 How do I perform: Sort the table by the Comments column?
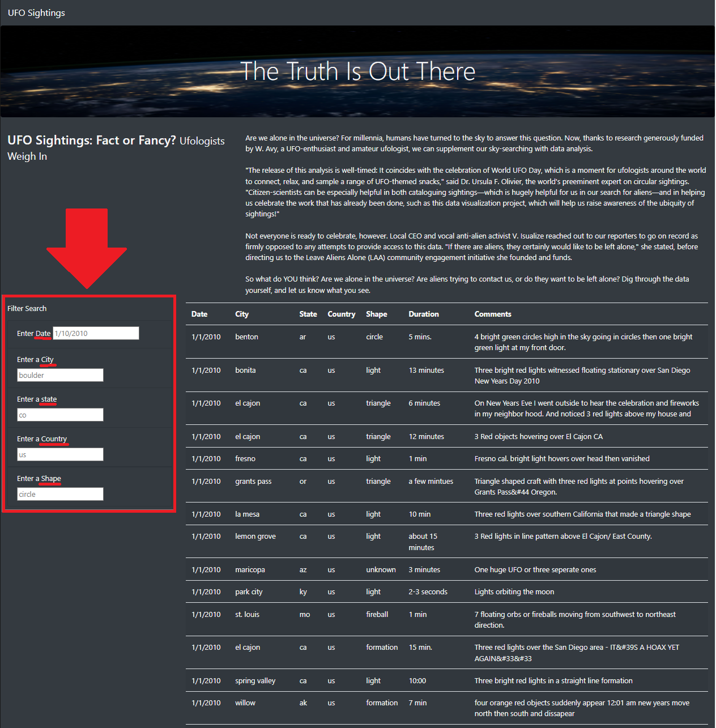493,314
